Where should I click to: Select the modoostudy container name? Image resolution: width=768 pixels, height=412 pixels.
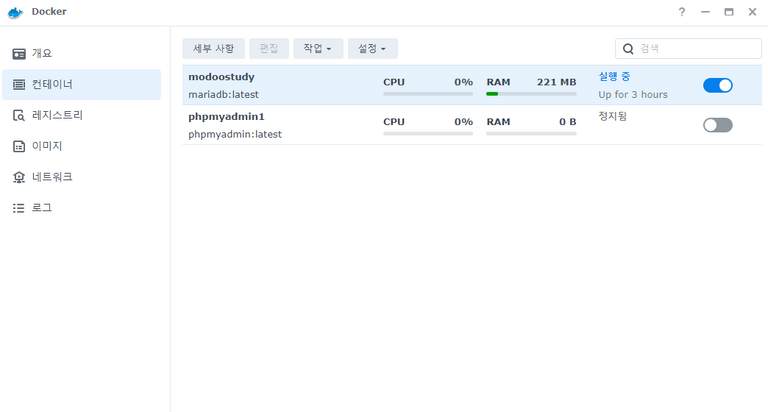221,77
